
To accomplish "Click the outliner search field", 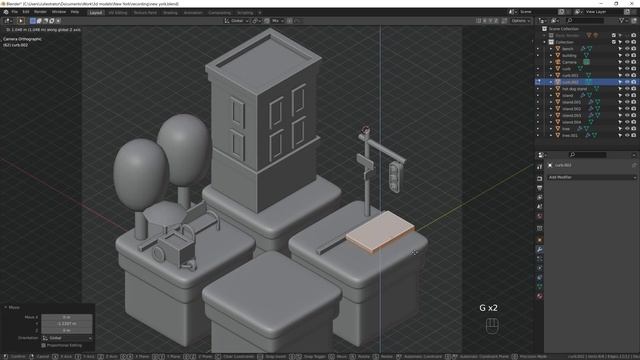I will coord(585,20).
